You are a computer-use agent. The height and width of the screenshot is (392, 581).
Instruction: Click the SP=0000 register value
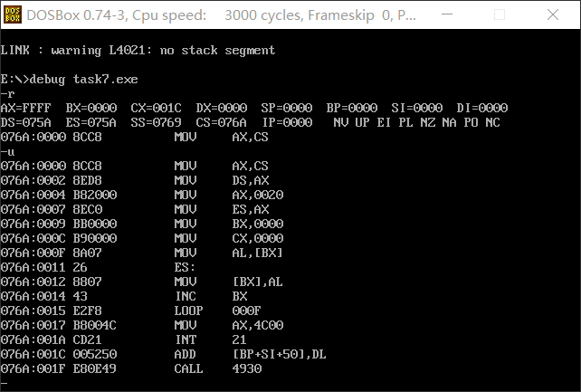point(286,109)
